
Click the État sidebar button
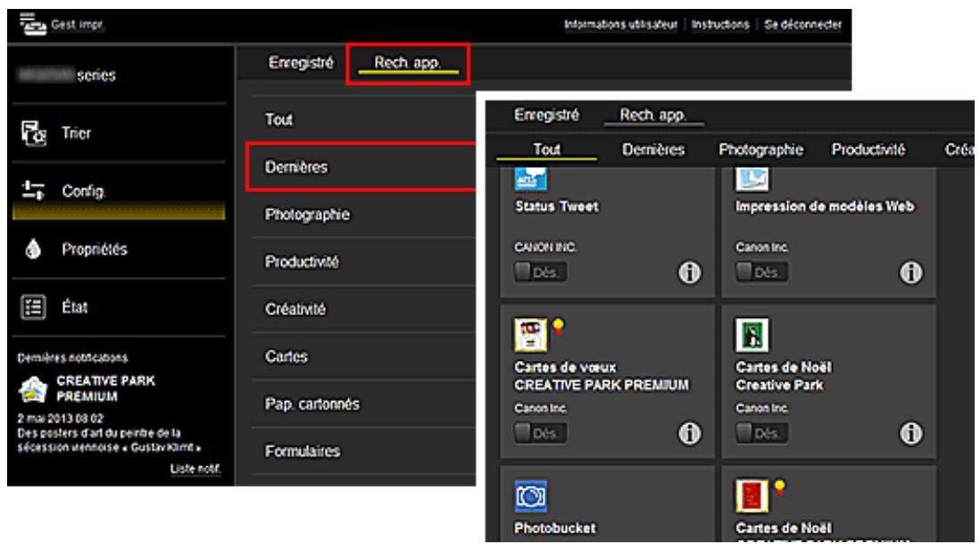119,307
